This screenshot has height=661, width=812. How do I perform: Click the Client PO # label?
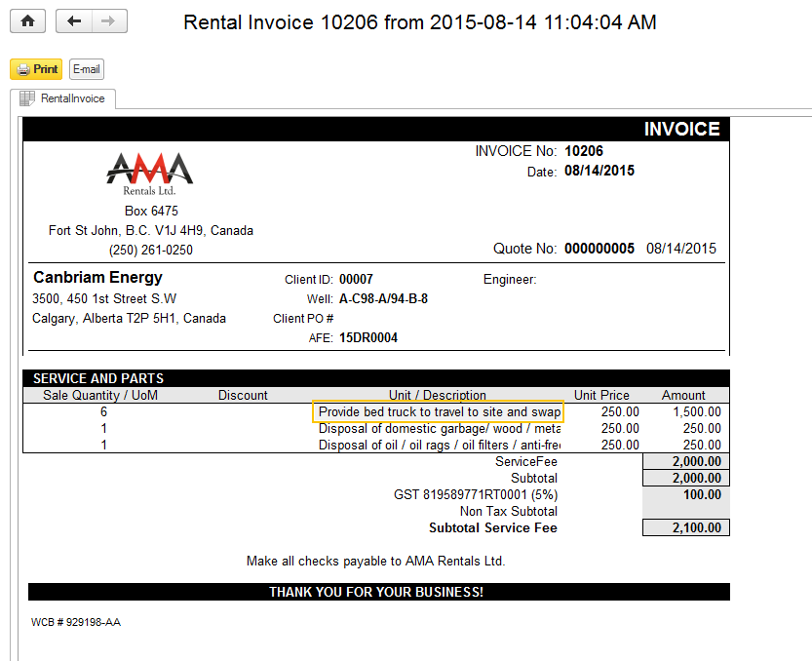pyautogui.click(x=303, y=319)
